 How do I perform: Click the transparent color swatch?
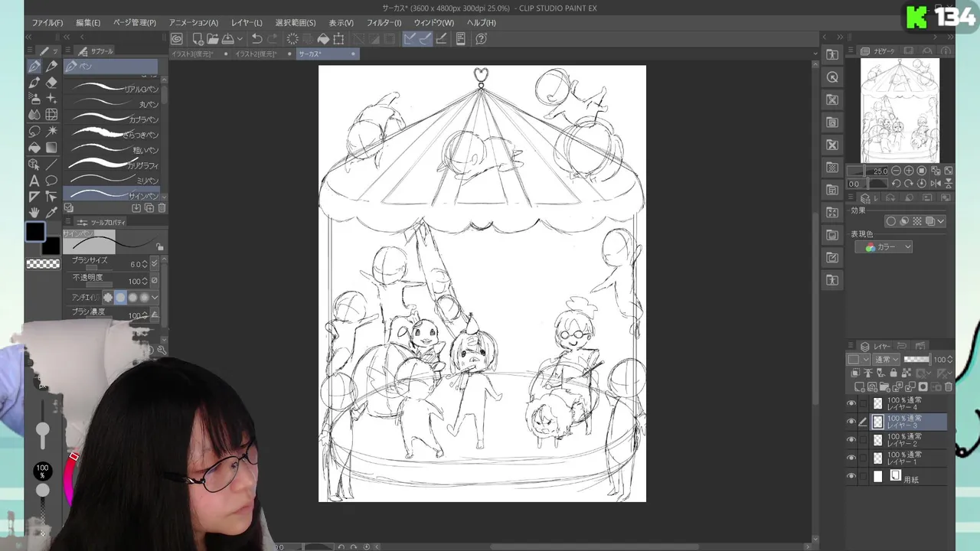(x=43, y=264)
